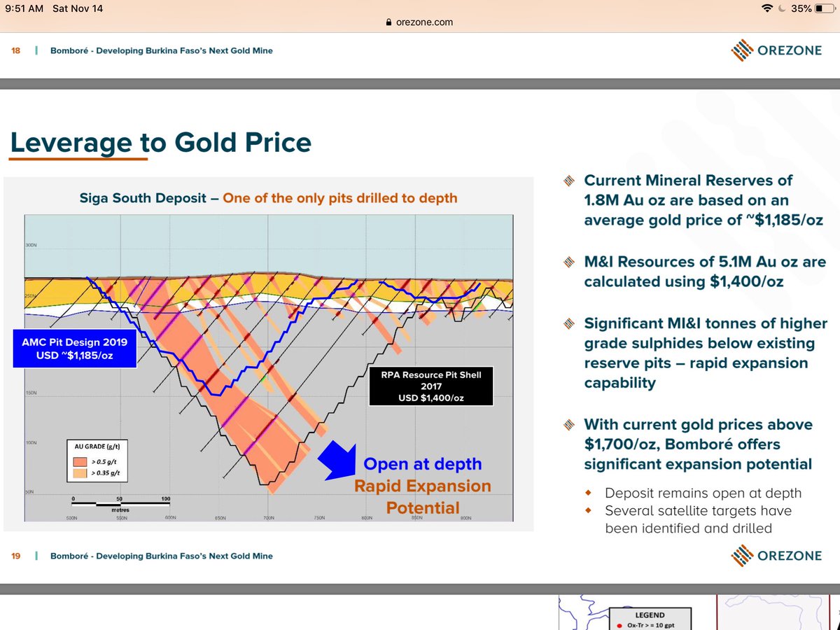Click the RPA Resource Pit Shell 2017 label
The image size is (840, 630).
tap(430, 386)
